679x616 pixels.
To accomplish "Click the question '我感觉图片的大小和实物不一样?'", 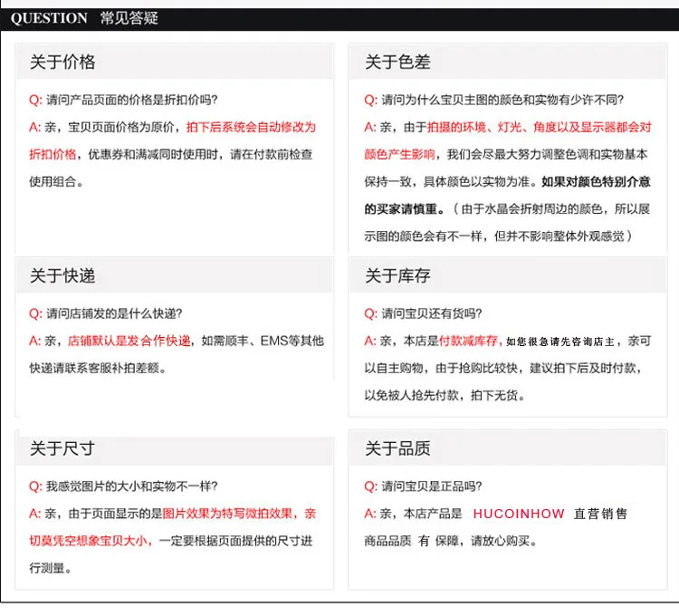I will point(131,486).
